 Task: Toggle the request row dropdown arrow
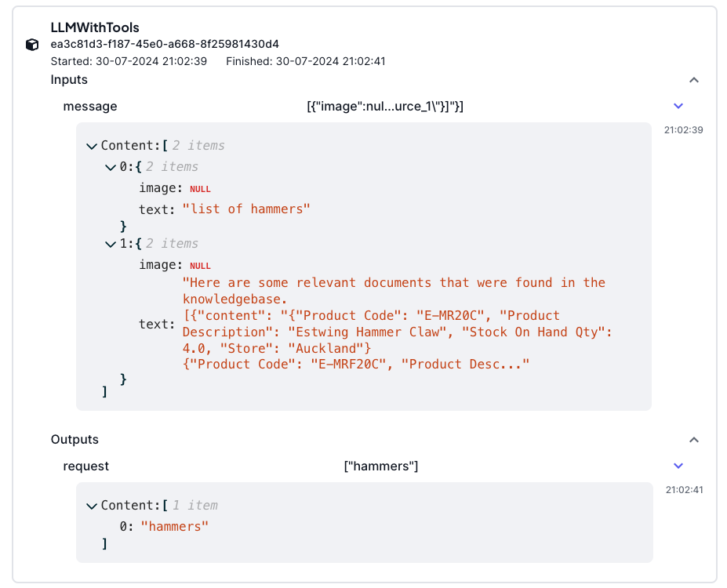[678, 466]
